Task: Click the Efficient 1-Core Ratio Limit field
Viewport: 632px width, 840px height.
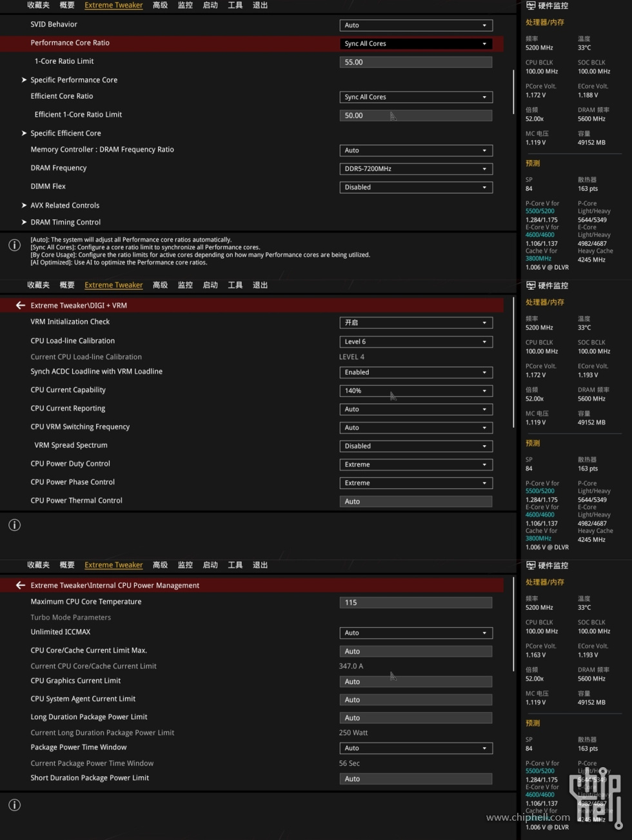Action: [416, 115]
